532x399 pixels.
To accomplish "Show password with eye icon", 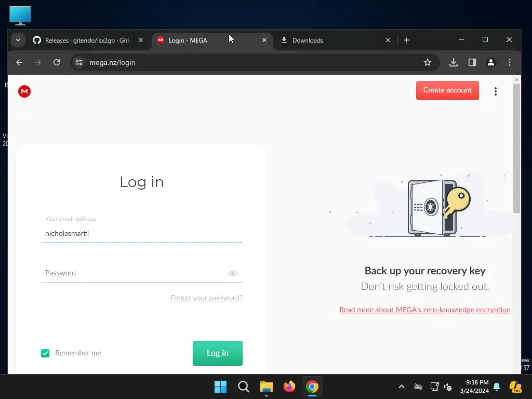I will (x=233, y=273).
